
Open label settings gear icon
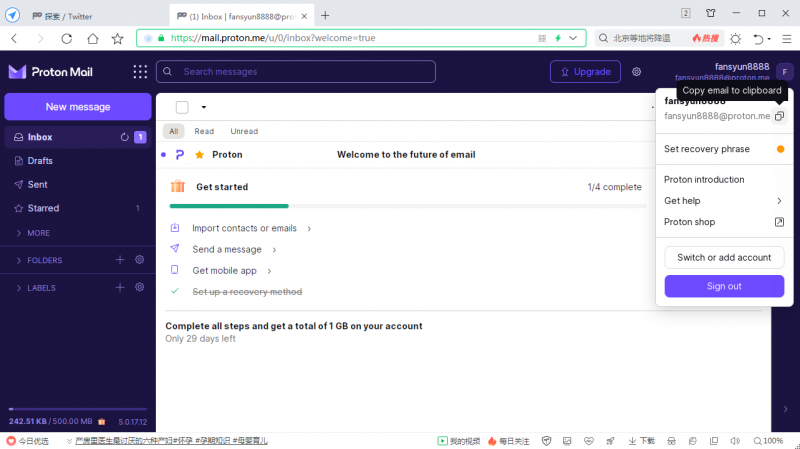tap(139, 287)
